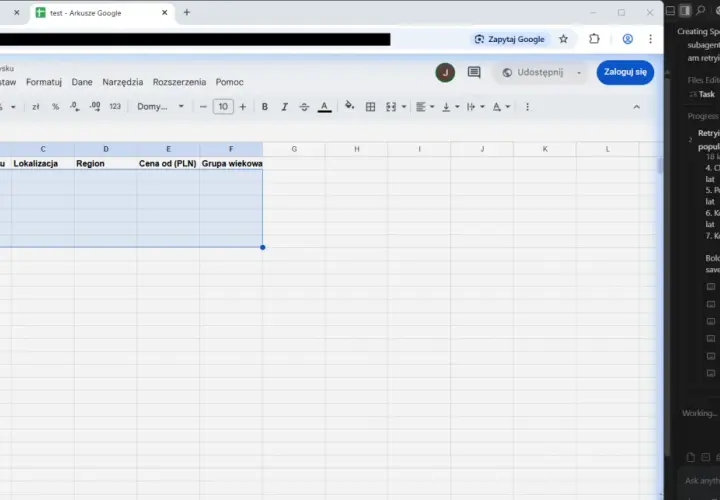Open the Dane menu
Image resolution: width=720 pixels, height=500 pixels.
click(82, 82)
